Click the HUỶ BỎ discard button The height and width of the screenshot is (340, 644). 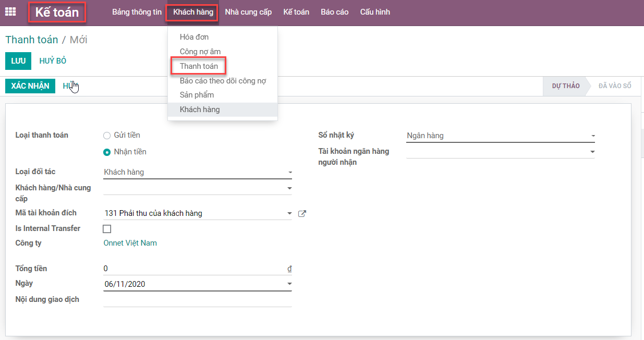[53, 61]
